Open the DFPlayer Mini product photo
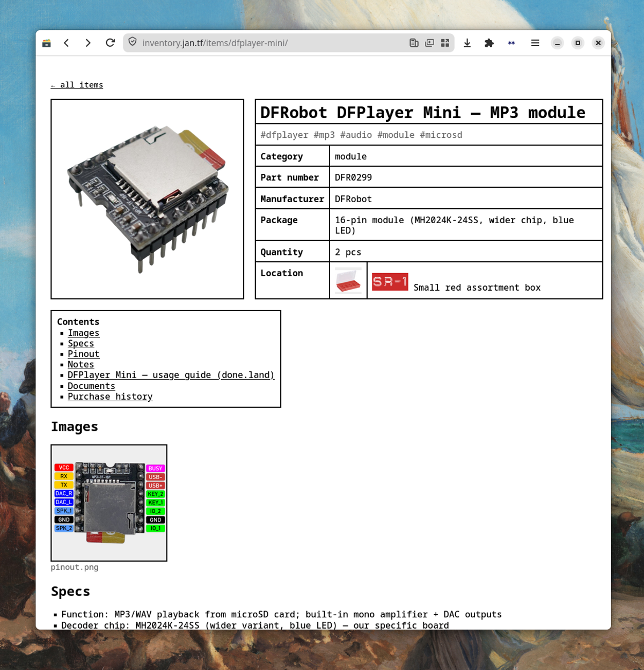 coord(148,199)
